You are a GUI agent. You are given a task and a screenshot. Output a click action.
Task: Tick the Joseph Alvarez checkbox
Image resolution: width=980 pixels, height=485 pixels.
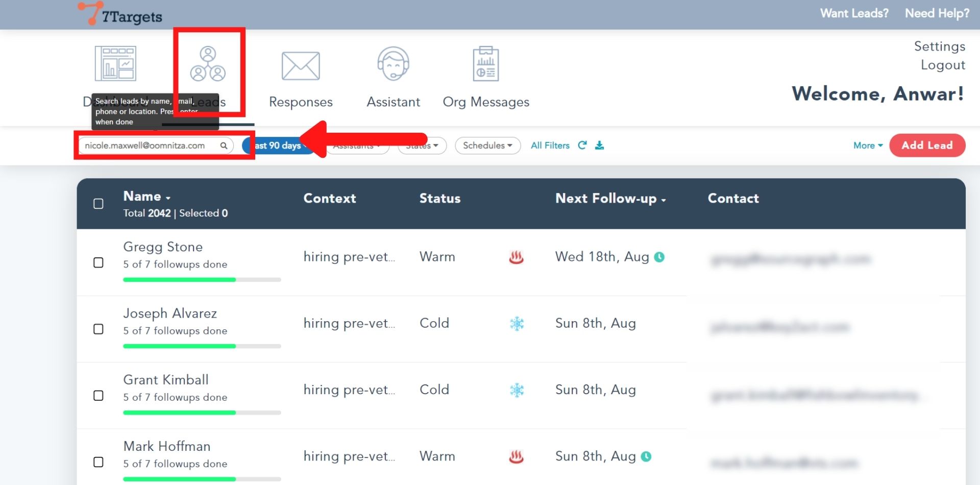(x=99, y=329)
